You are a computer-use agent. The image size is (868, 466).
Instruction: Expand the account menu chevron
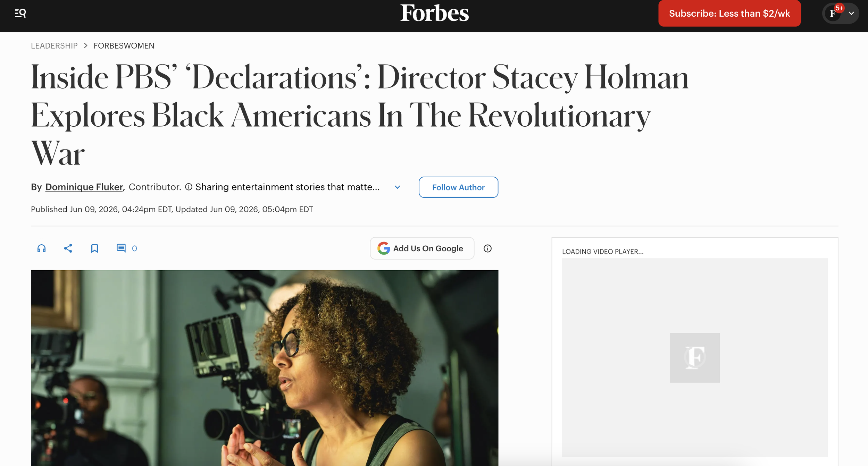[851, 14]
